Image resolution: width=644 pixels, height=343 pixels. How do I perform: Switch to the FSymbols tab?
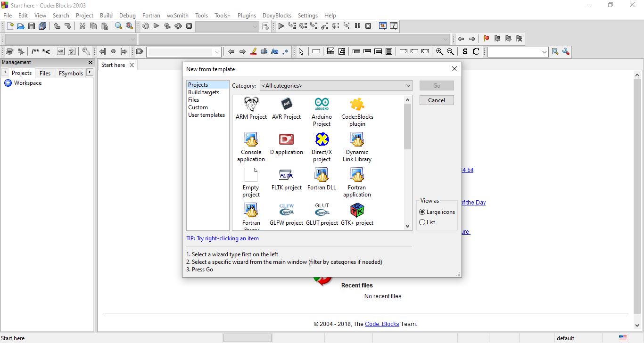(x=71, y=73)
